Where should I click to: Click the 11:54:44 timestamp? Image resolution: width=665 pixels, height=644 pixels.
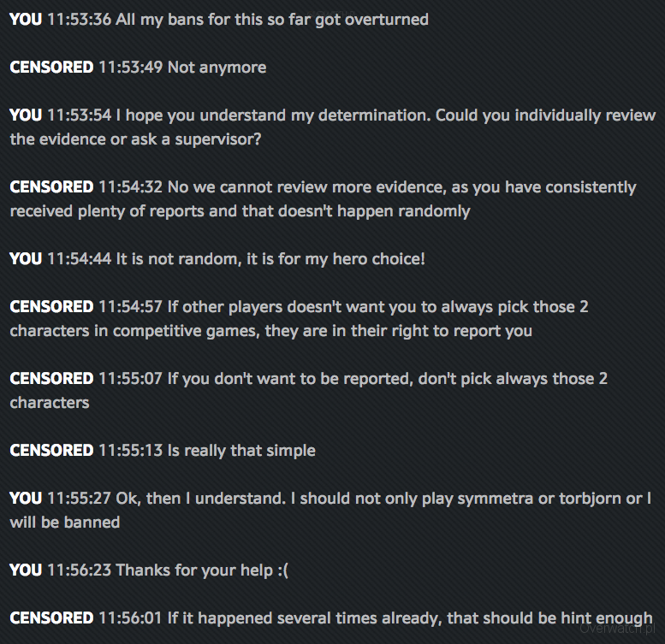[79, 258]
